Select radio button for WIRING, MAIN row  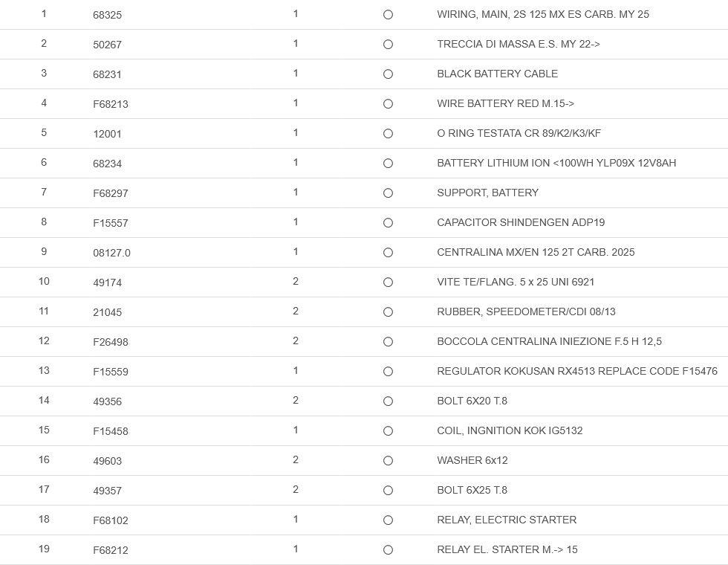coord(388,15)
